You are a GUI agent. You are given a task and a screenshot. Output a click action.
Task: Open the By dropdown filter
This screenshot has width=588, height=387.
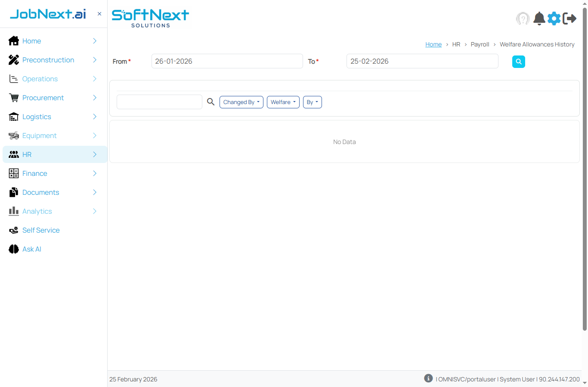tap(312, 102)
